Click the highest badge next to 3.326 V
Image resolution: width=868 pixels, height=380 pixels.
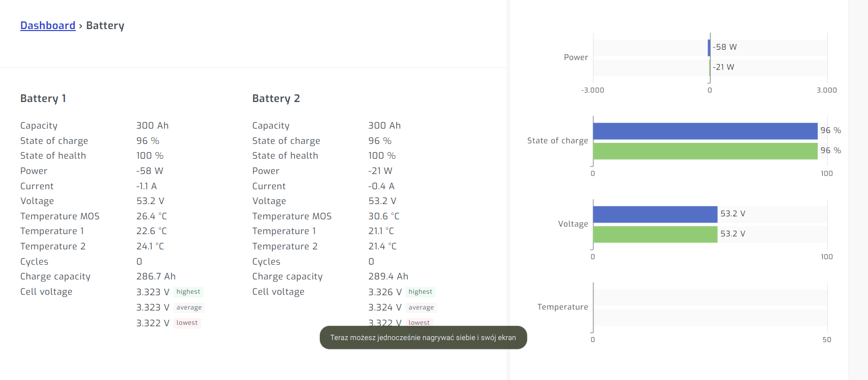420,292
